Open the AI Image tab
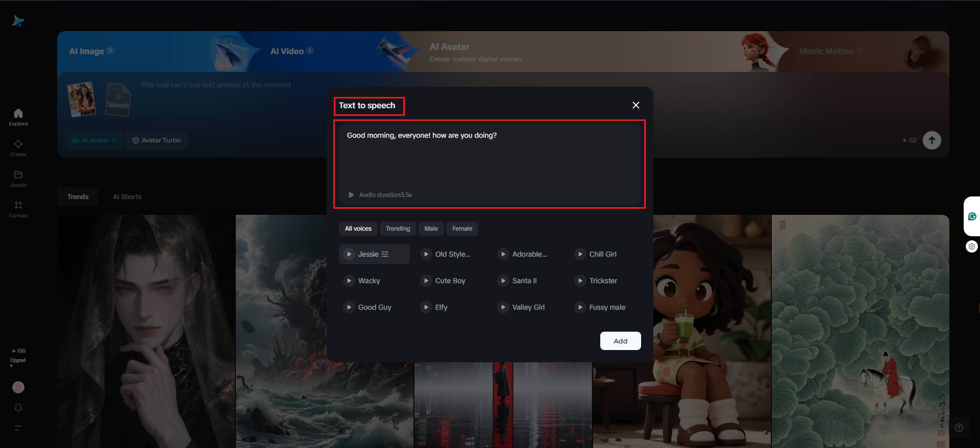 pyautogui.click(x=92, y=51)
